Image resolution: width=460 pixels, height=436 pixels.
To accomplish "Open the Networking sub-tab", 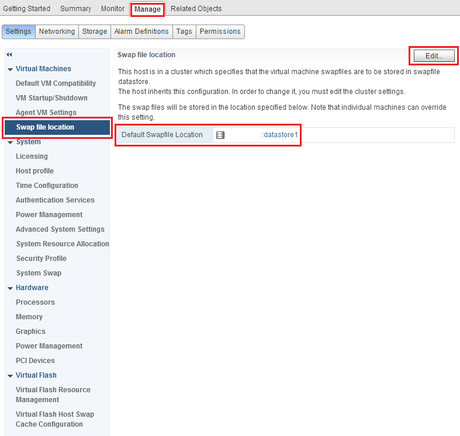I will click(57, 31).
